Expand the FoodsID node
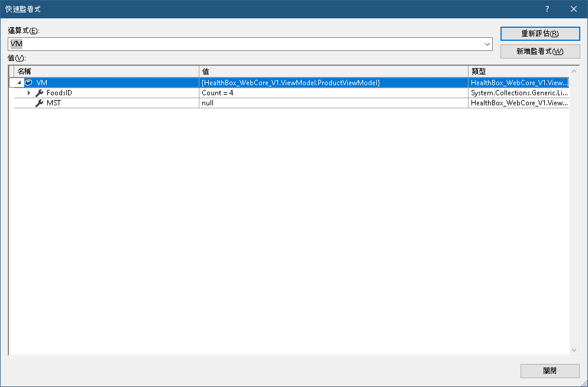The width and height of the screenshot is (588, 387). click(29, 93)
